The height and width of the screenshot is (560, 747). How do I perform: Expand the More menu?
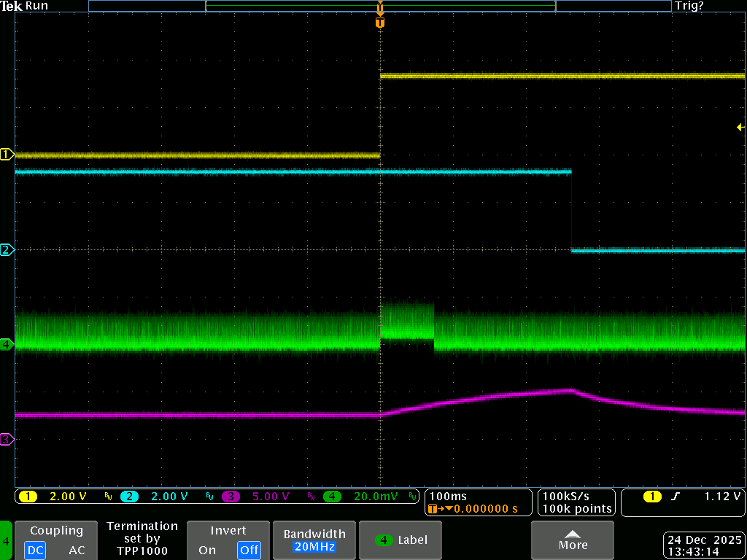pos(573,540)
